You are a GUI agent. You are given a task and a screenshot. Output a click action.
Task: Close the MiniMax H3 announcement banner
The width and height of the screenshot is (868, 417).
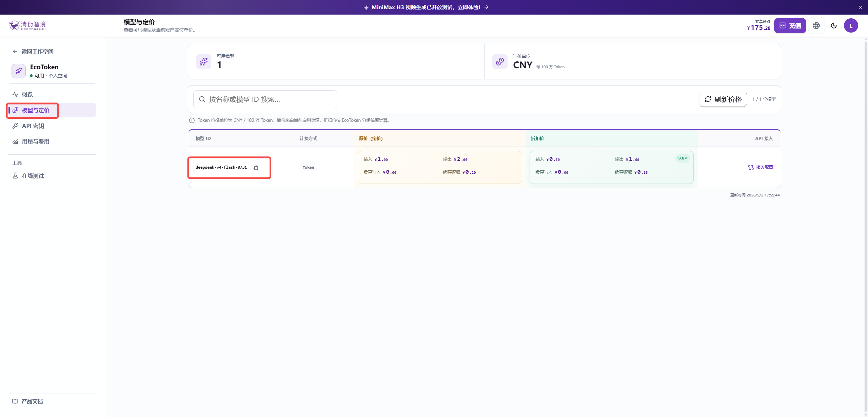click(860, 7)
